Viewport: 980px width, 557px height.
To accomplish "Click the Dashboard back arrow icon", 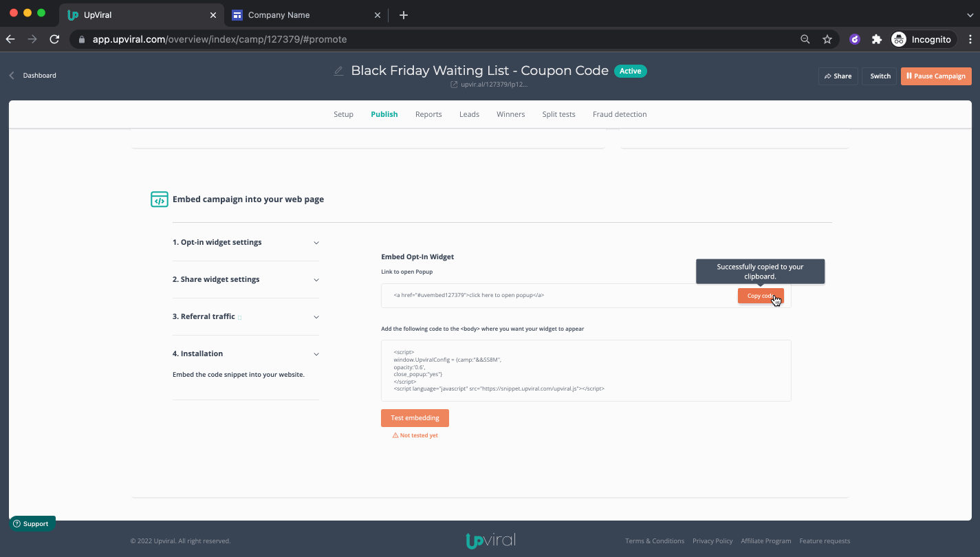I will coord(12,76).
